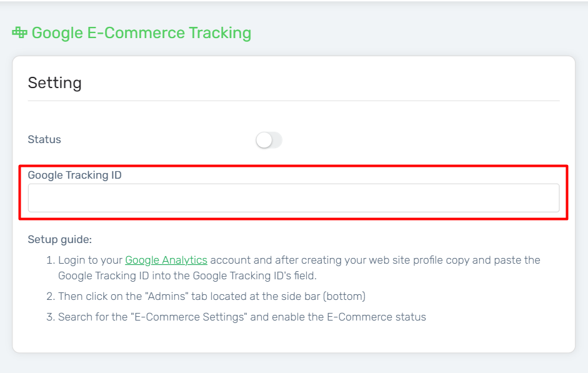Click the Google Tracking ID field label
588x373 pixels.
point(74,175)
